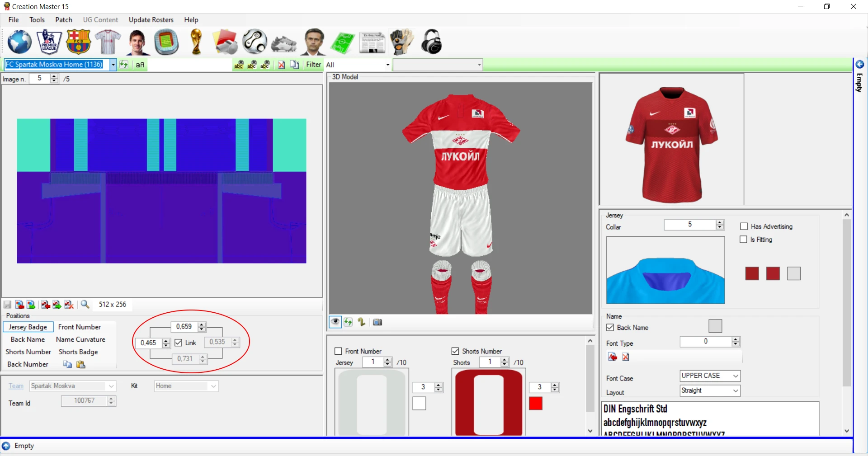
Task: Open the football Ball editor icon
Action: [x=255, y=42]
